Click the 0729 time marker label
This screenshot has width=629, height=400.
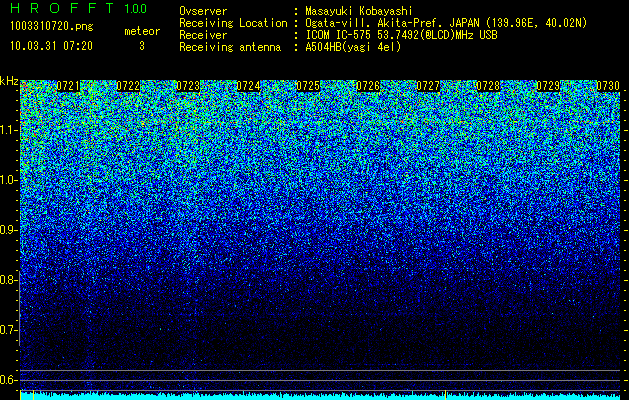tap(548, 86)
